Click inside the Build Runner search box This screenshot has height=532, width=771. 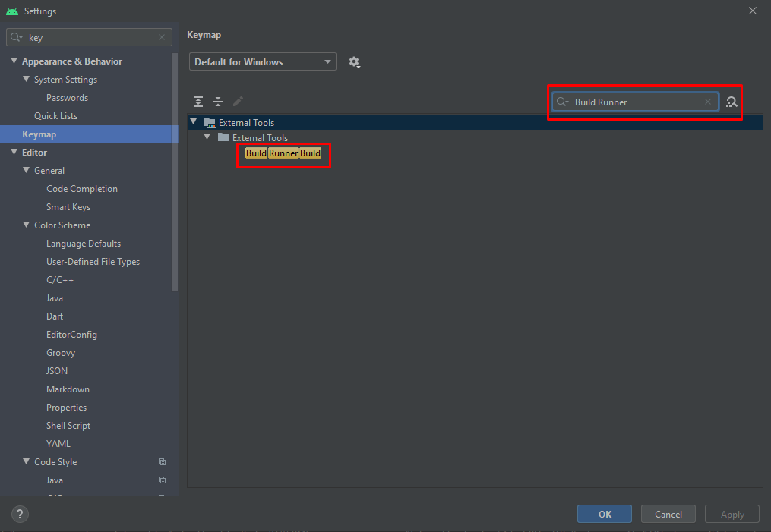pyautogui.click(x=634, y=101)
